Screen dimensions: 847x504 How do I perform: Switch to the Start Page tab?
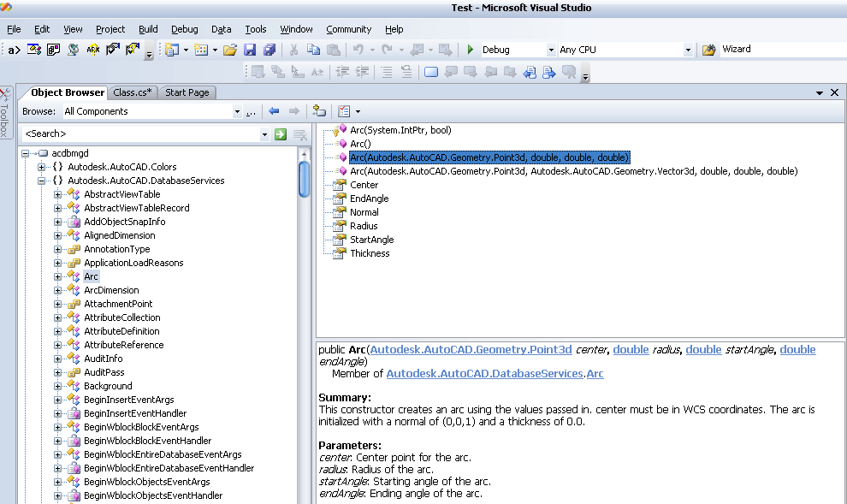[187, 92]
